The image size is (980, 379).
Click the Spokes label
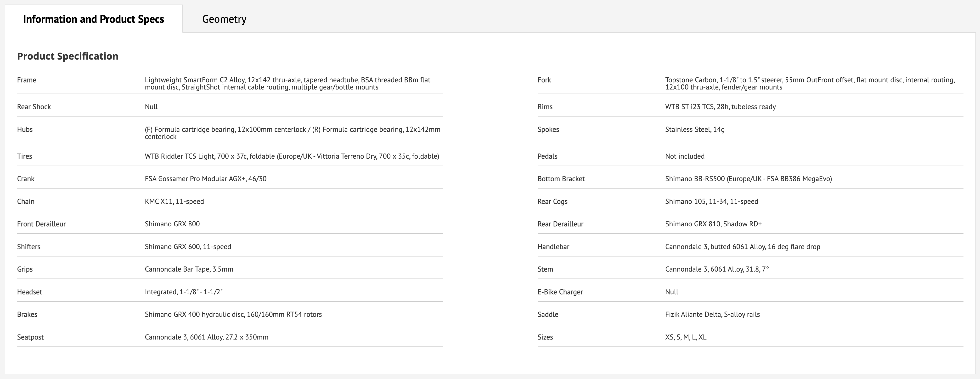(548, 130)
